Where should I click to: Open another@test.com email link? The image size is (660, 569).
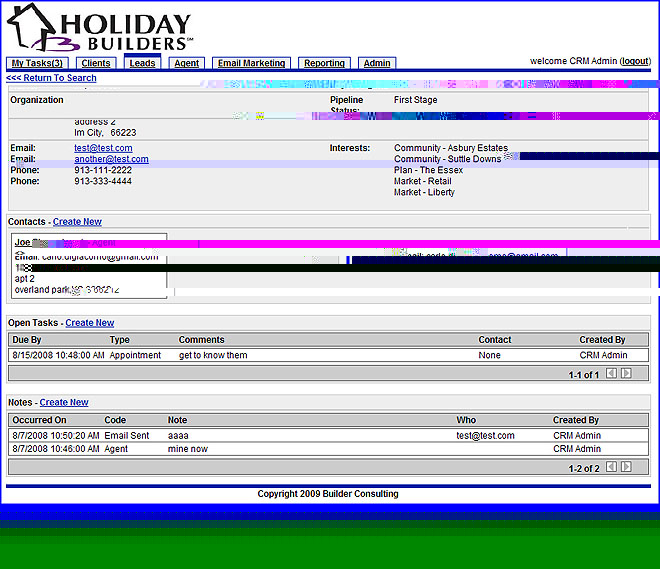click(x=111, y=159)
